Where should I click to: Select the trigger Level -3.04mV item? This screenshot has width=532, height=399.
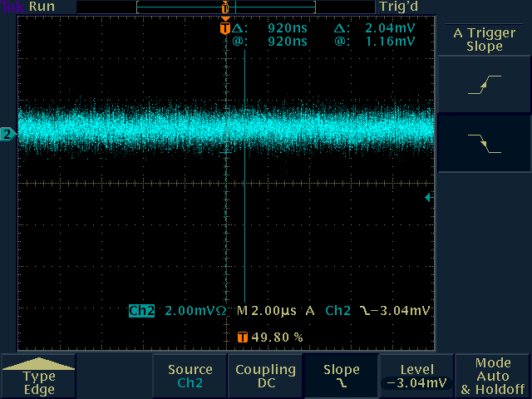tap(416, 376)
